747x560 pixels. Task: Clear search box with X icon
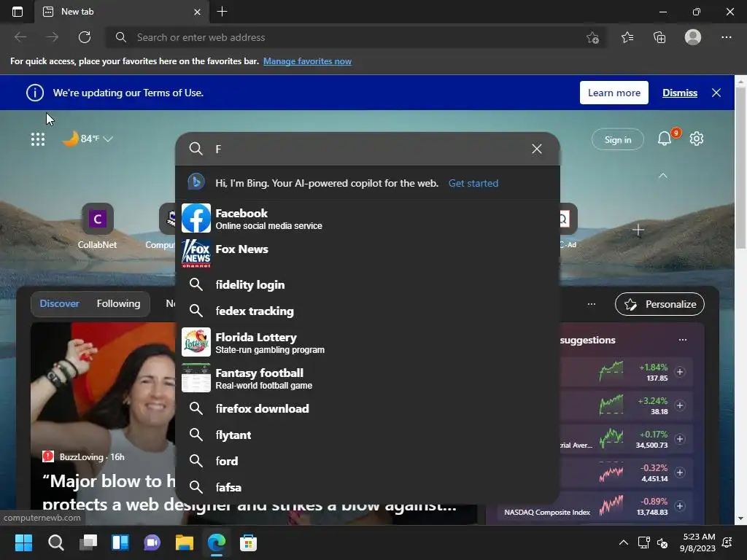click(x=537, y=149)
